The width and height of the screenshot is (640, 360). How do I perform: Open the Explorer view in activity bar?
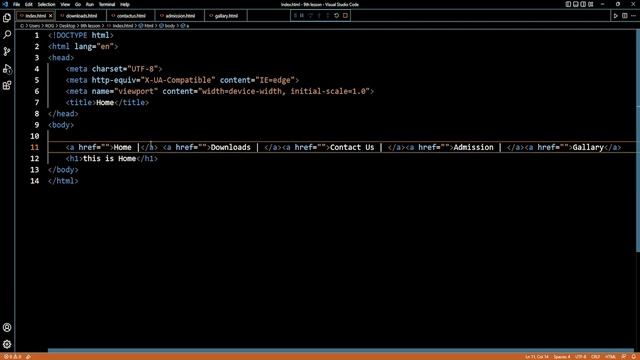click(x=7, y=18)
